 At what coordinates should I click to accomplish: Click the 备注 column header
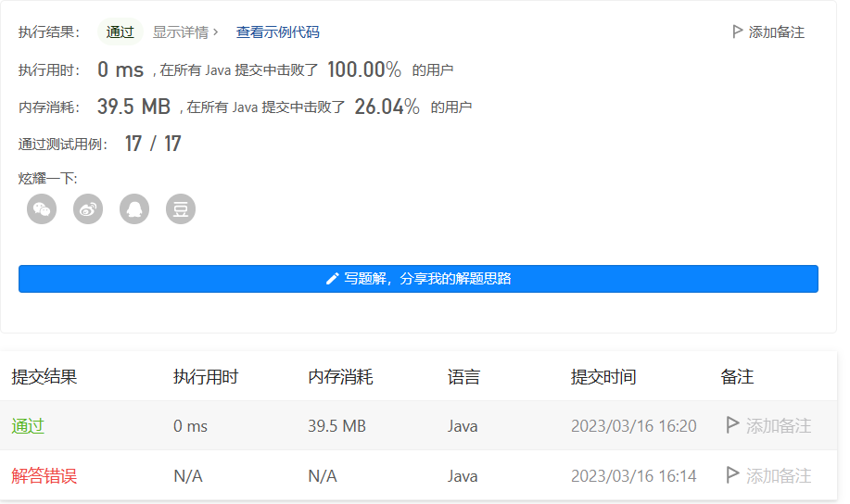click(x=737, y=377)
